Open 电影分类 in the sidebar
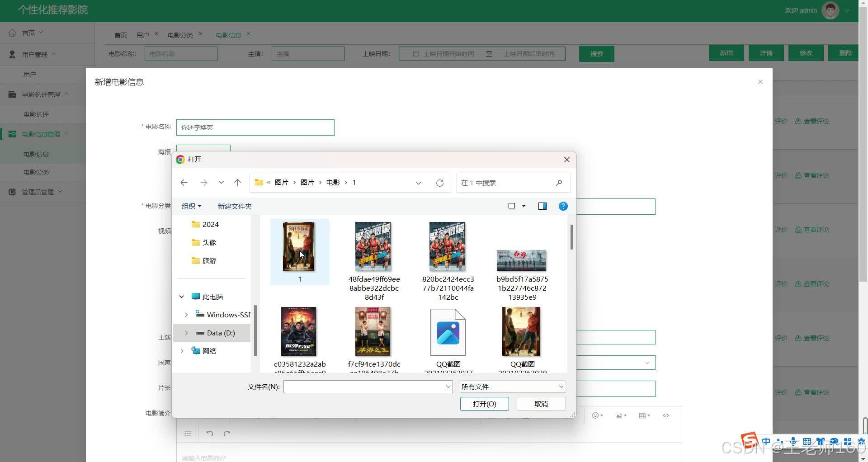The height and width of the screenshot is (462, 868). click(x=36, y=172)
